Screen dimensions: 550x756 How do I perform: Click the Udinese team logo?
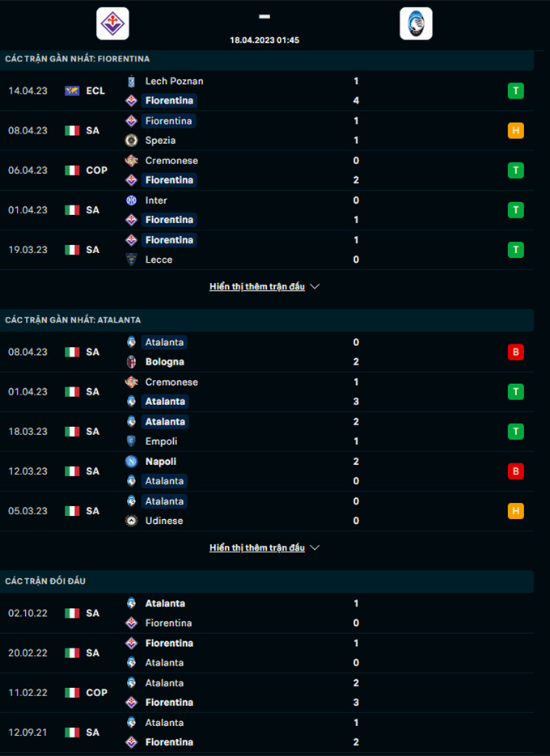131,522
